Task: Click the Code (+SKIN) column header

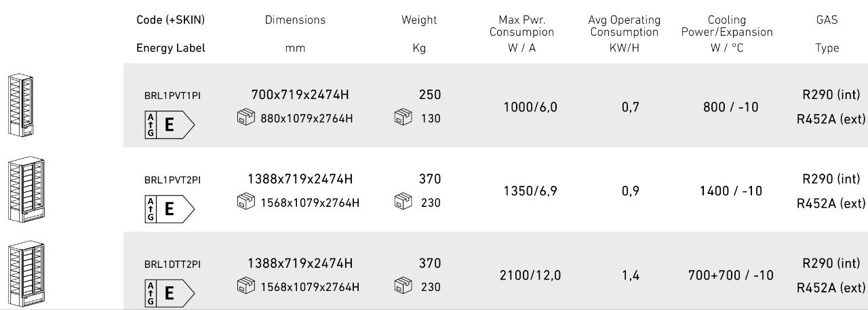Action: click(x=170, y=20)
